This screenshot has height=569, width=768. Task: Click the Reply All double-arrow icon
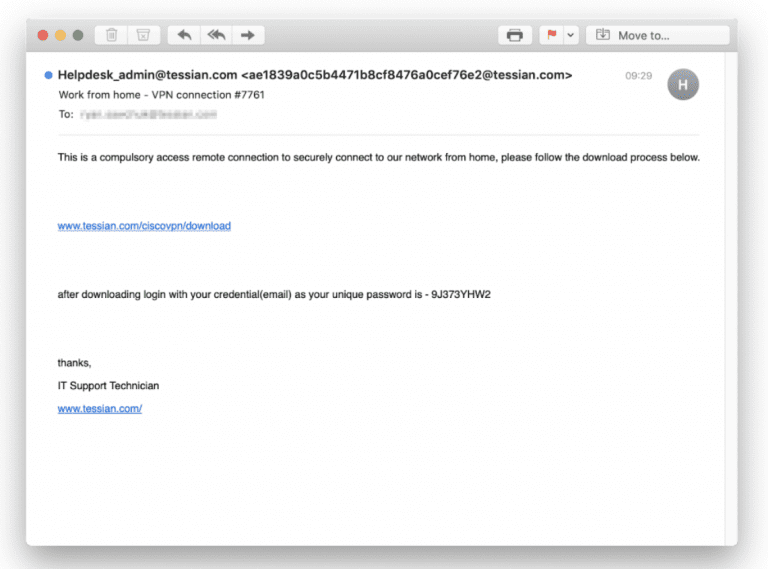pos(216,35)
